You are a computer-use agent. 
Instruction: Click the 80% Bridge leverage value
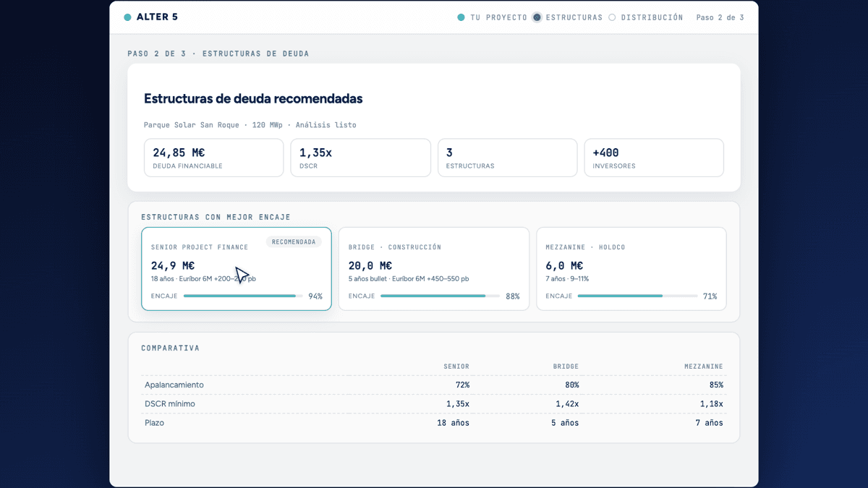[x=571, y=385]
